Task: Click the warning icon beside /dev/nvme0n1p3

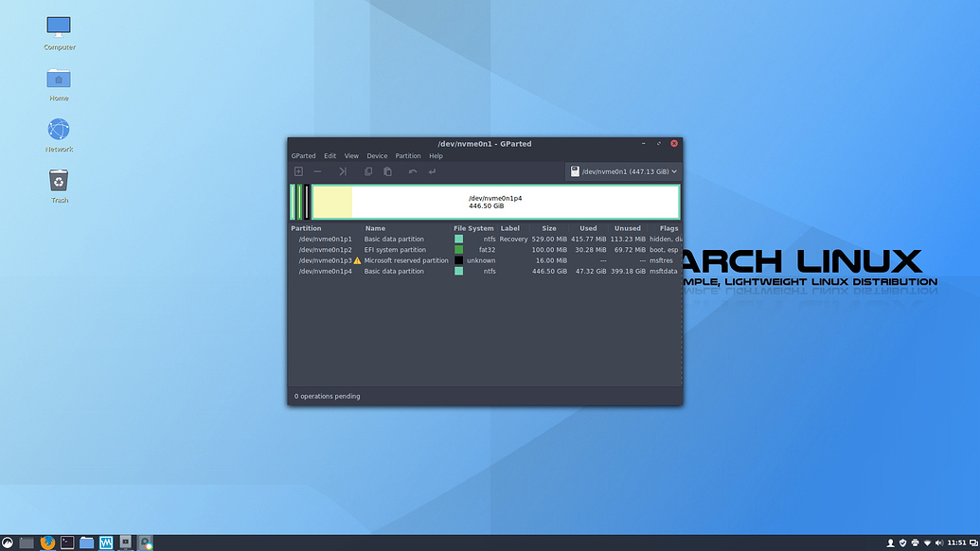Action: [x=357, y=260]
